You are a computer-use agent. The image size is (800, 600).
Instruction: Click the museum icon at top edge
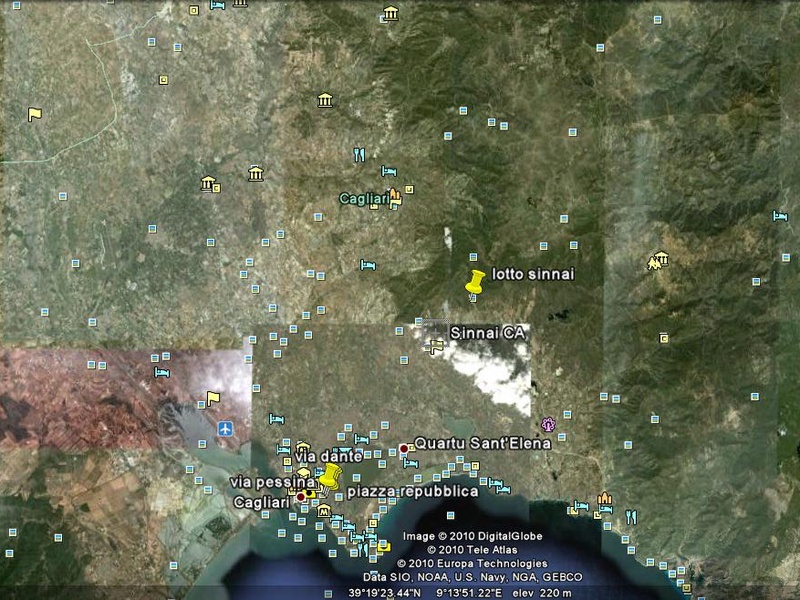click(390, 14)
